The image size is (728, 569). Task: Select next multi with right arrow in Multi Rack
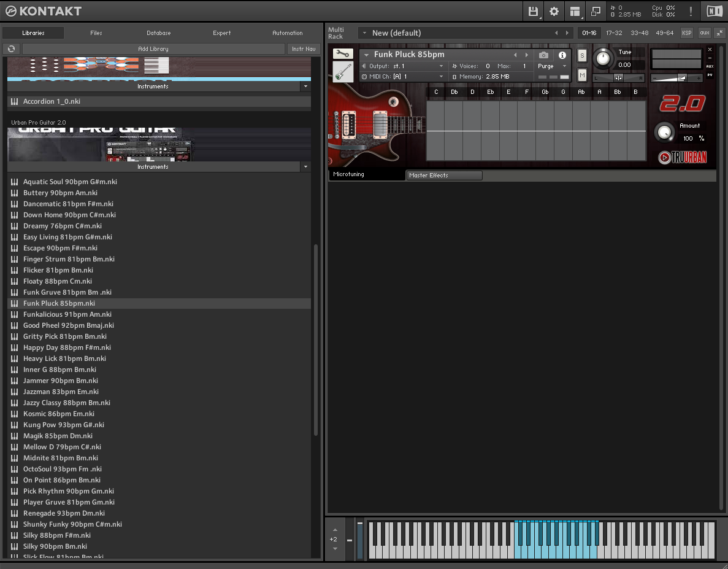click(567, 33)
